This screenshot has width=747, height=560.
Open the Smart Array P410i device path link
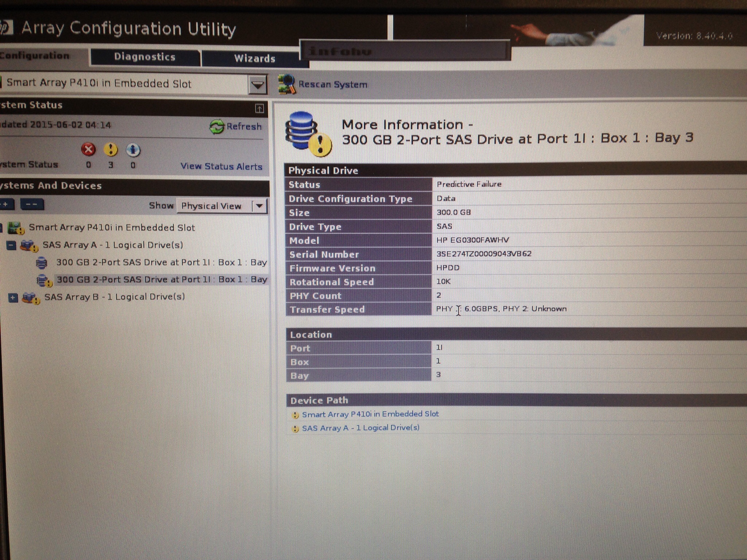tap(370, 414)
